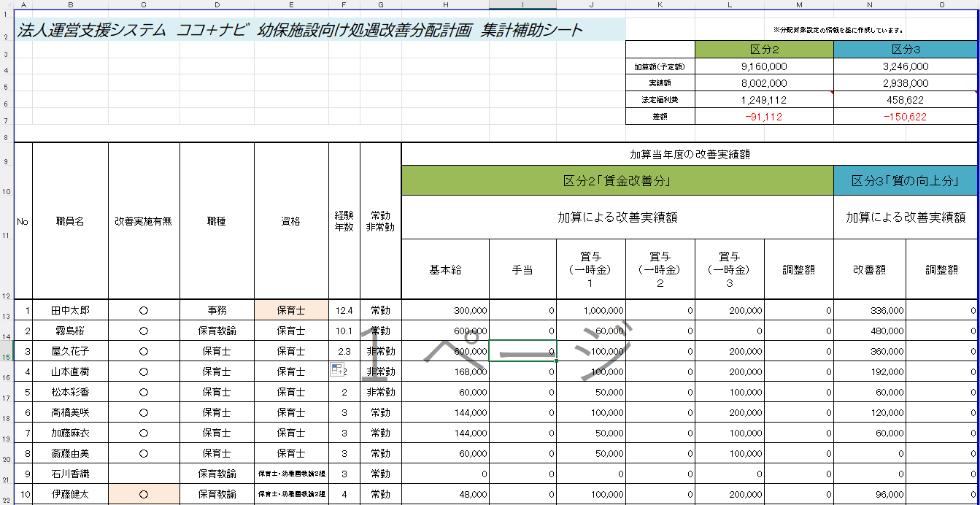Click staff name 石川香織

click(x=70, y=474)
